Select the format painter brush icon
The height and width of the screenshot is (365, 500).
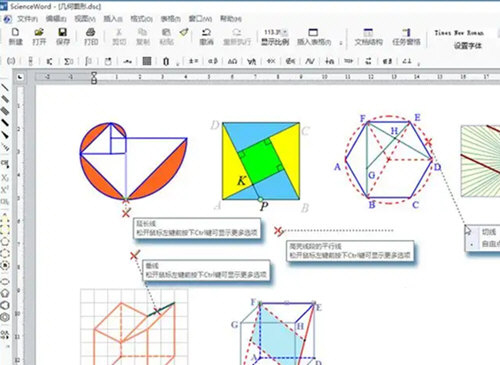184,32
